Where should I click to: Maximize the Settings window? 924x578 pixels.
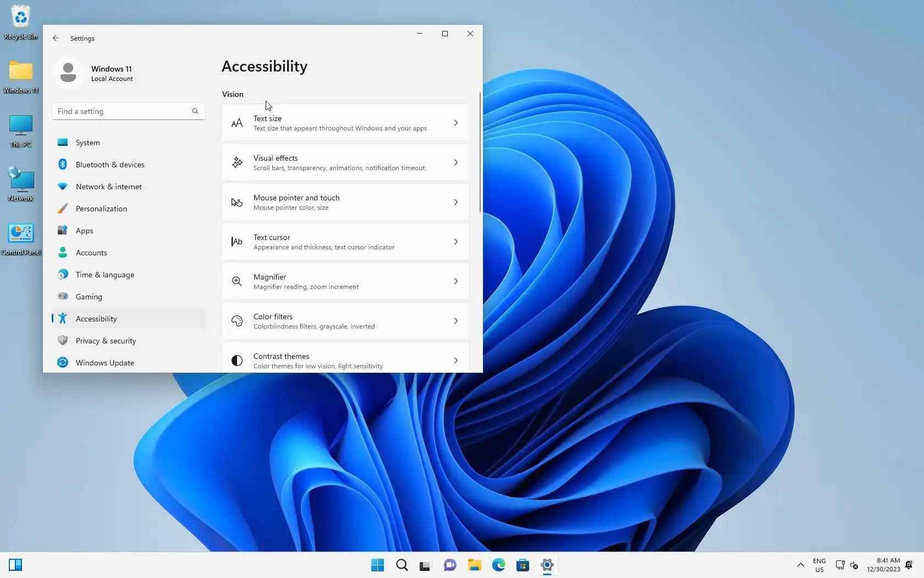[445, 34]
